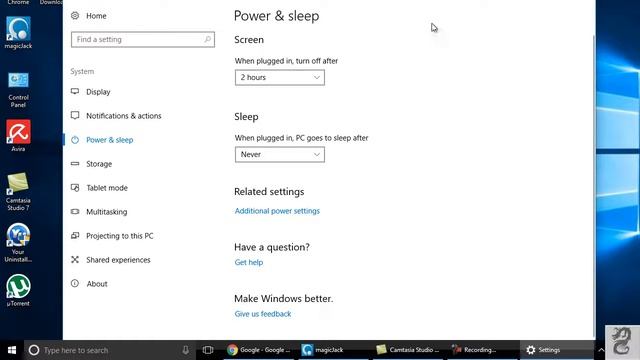
Task: Switch to Recording taskbar window
Action: [482, 350]
